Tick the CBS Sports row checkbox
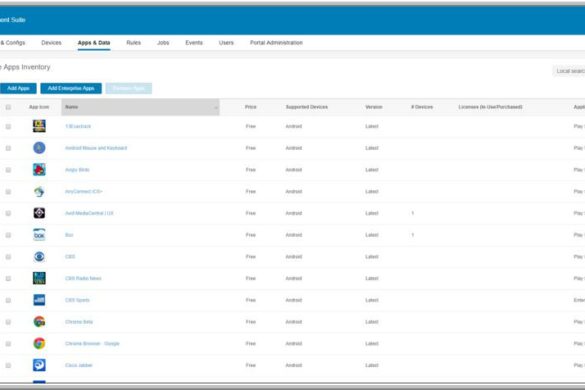This screenshot has height=390, width=585. coord(8,300)
